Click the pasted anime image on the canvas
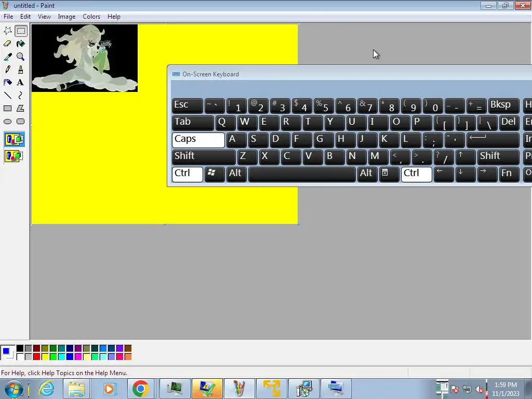The width and height of the screenshot is (532, 399). tap(85, 58)
